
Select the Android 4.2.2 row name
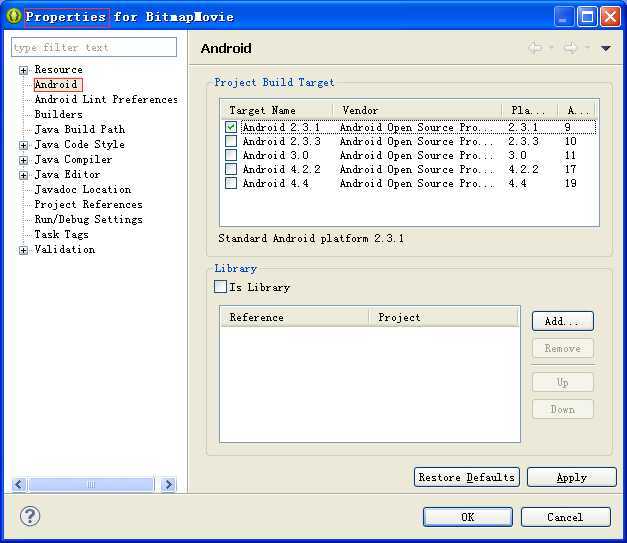(x=282, y=169)
